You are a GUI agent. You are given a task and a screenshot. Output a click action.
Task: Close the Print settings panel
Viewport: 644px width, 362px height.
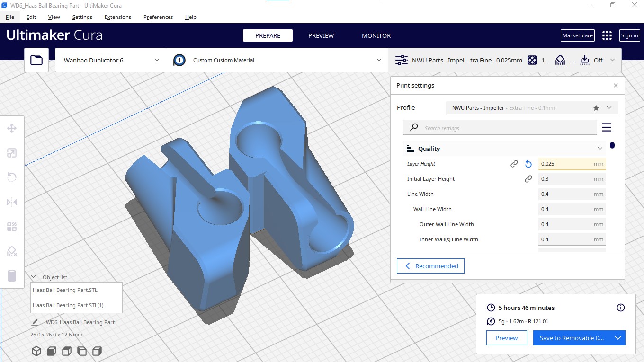(616, 86)
